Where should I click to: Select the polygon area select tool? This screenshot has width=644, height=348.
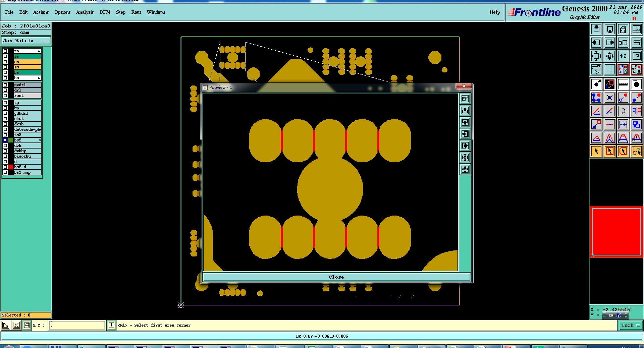[623, 151]
